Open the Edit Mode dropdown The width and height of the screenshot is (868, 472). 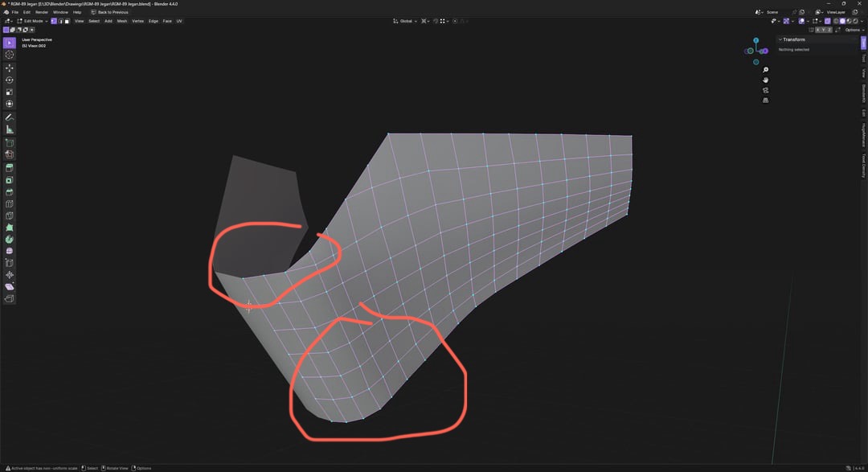pyautogui.click(x=33, y=21)
